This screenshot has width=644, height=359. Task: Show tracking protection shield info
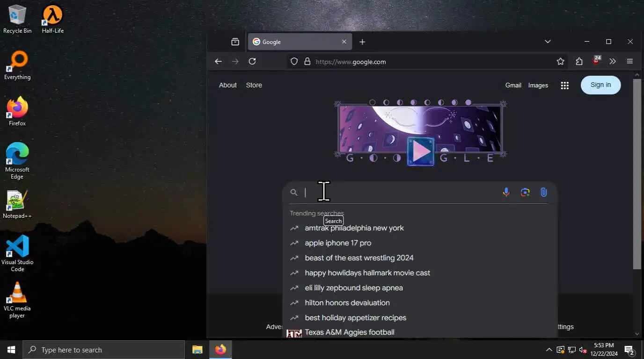[294, 62]
